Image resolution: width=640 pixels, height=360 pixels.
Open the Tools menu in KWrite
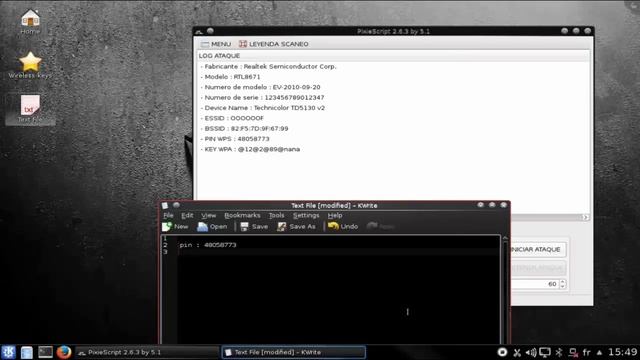coord(276,216)
